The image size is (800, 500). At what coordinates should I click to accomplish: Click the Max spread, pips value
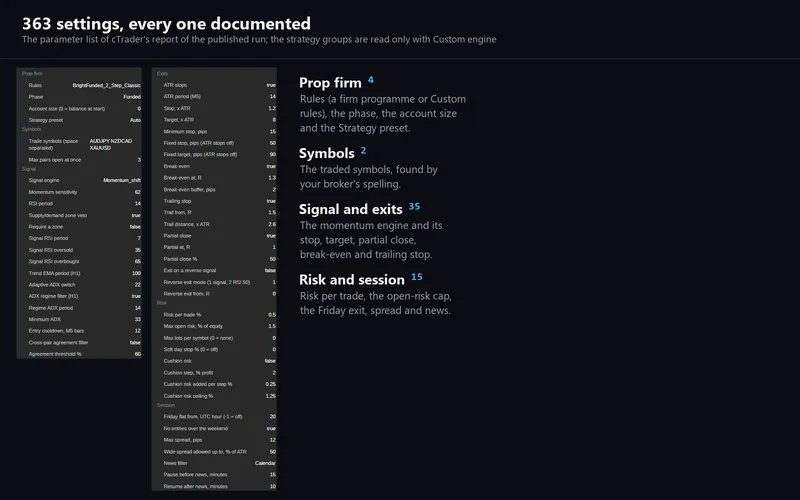(x=272, y=440)
